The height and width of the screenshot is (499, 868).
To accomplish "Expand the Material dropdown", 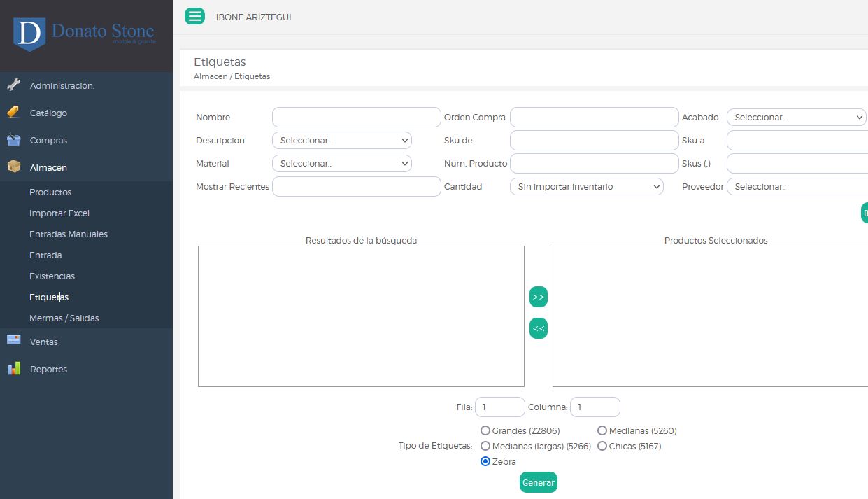I will 341,164.
